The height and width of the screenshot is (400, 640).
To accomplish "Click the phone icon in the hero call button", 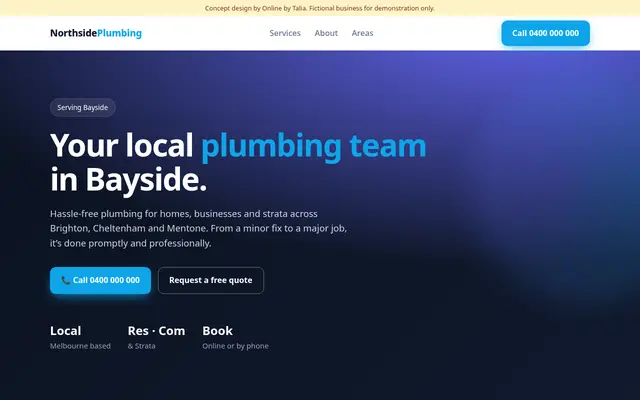I will (66, 280).
